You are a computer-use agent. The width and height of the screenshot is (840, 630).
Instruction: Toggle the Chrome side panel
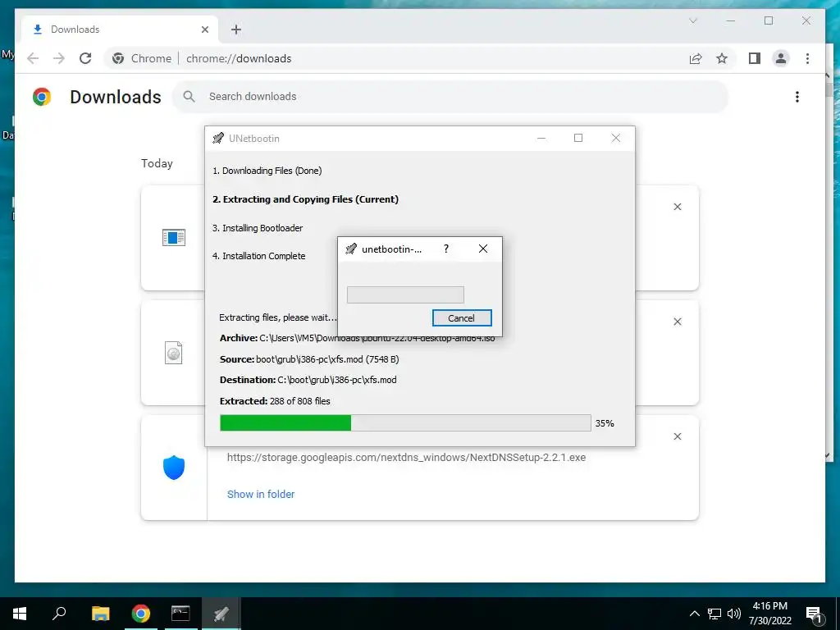[x=755, y=58]
